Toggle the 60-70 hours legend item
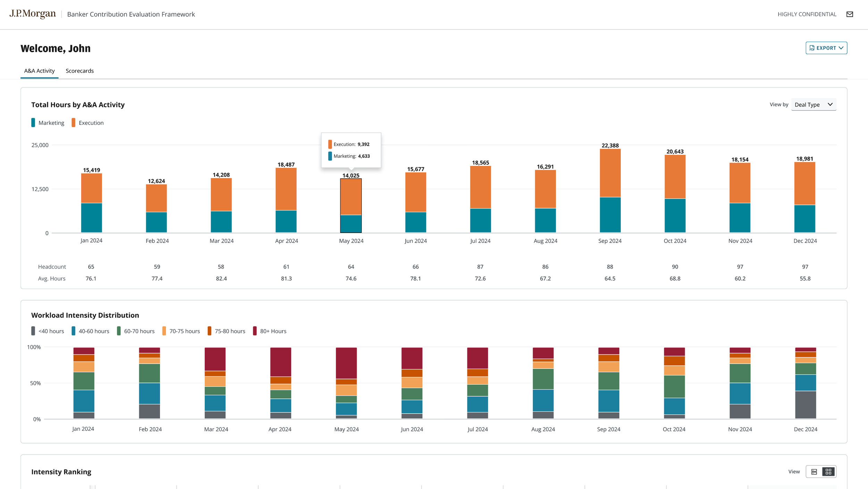 (x=136, y=331)
